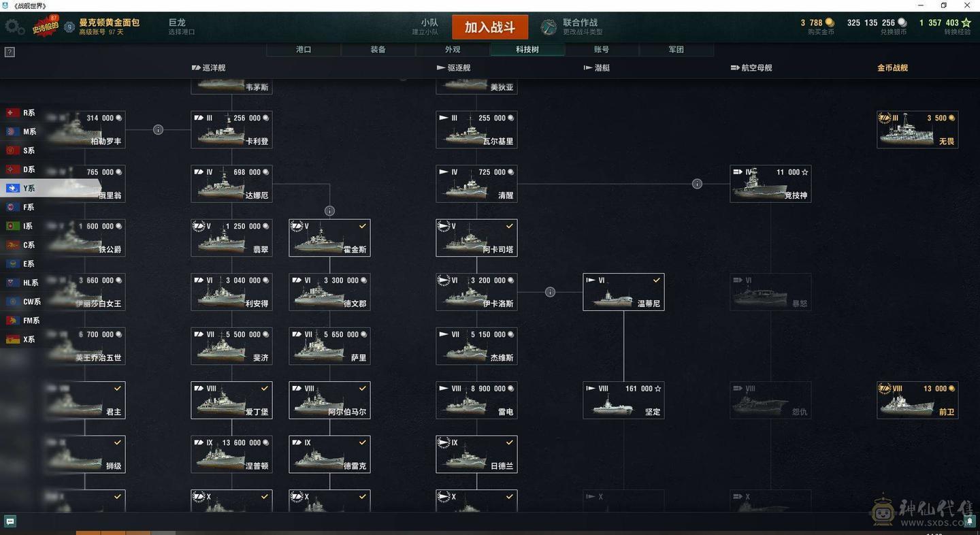Select the FM系 nation flag
Image resolution: width=980 pixels, height=535 pixels.
click(12, 321)
